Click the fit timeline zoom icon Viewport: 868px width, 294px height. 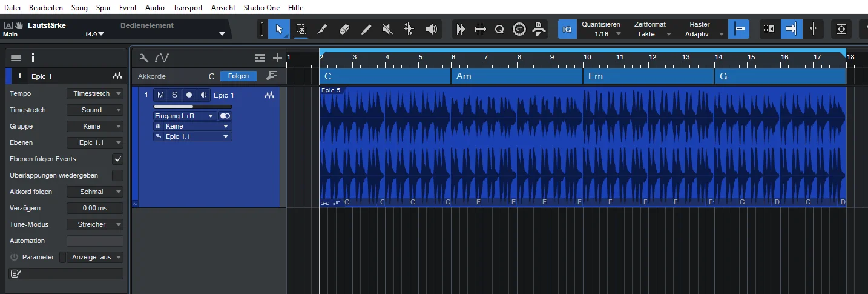point(841,29)
